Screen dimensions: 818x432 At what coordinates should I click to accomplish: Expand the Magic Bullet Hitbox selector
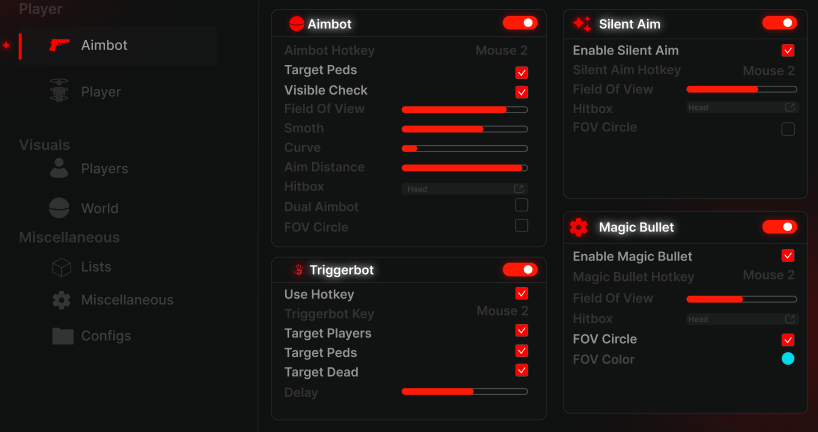click(741, 319)
